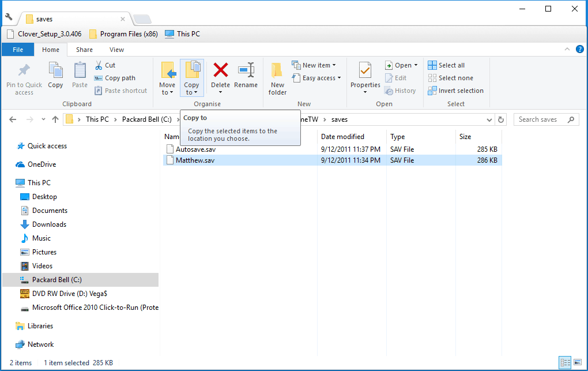Expand the address bar history dropdown
Image resolution: width=588 pixels, height=371 pixels.
point(489,120)
